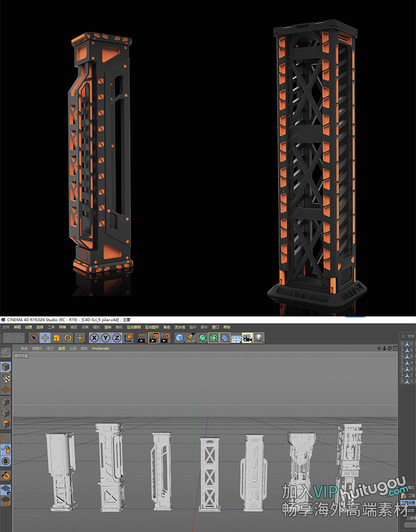Select the Rotate tool in top toolbar

pos(68,337)
